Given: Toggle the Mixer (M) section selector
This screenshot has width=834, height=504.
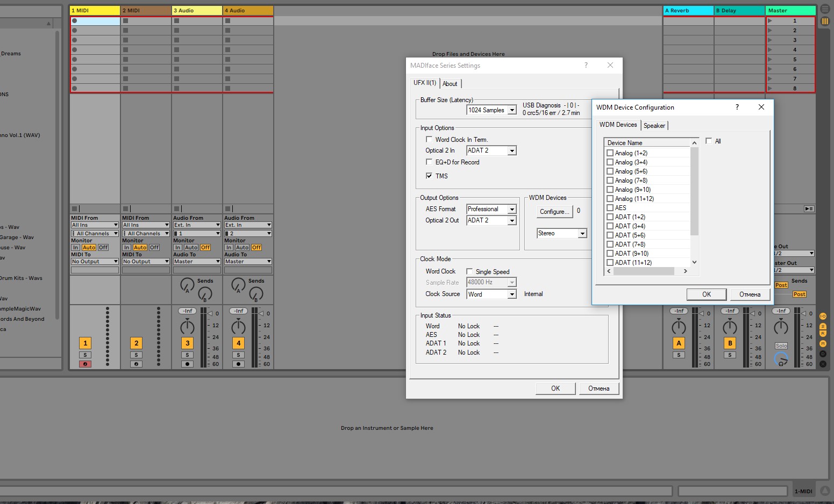Looking at the screenshot, I should pos(823,343).
